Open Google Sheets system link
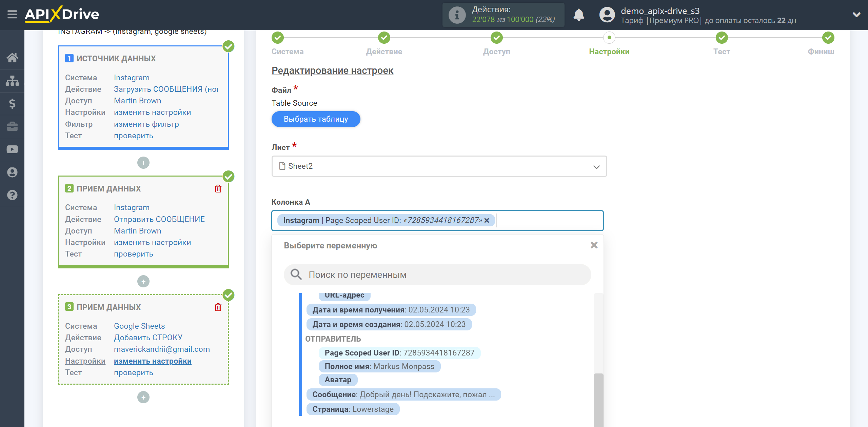 pos(139,326)
